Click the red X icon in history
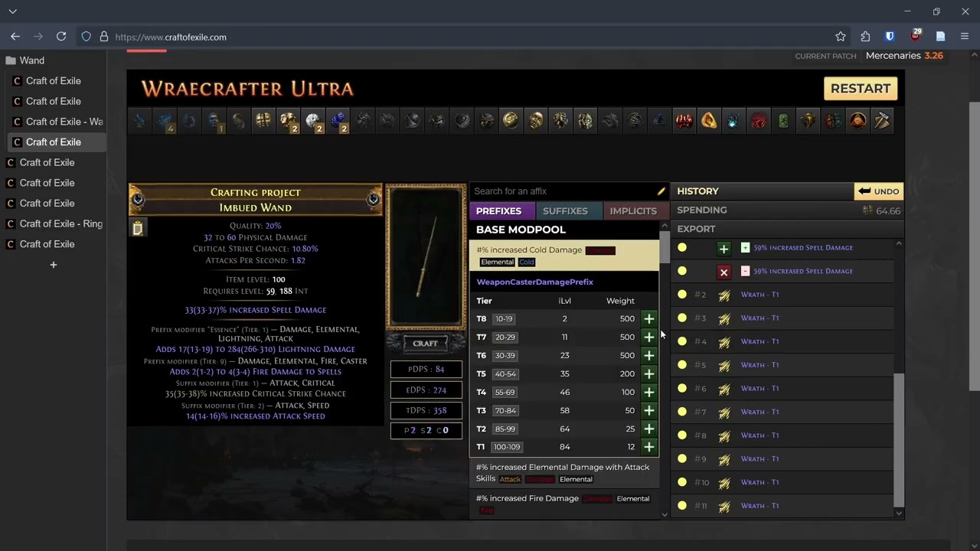Viewport: 980px width, 551px height. (724, 272)
